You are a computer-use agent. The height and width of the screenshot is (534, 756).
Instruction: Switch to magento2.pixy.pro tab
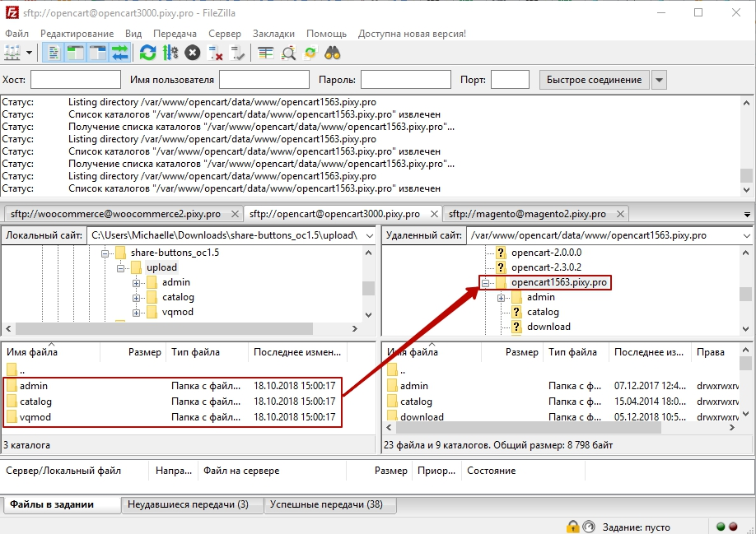(527, 214)
